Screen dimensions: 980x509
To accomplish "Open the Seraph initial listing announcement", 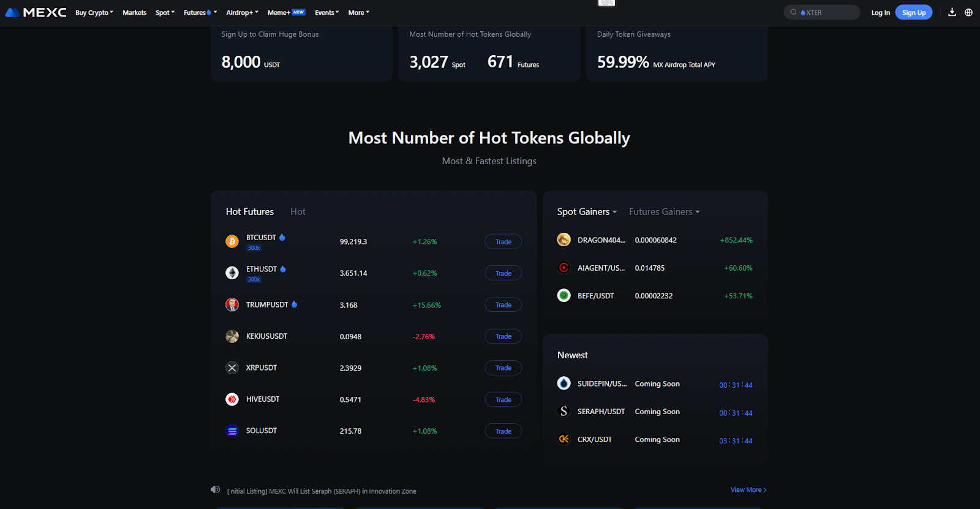I will pyautogui.click(x=322, y=491).
